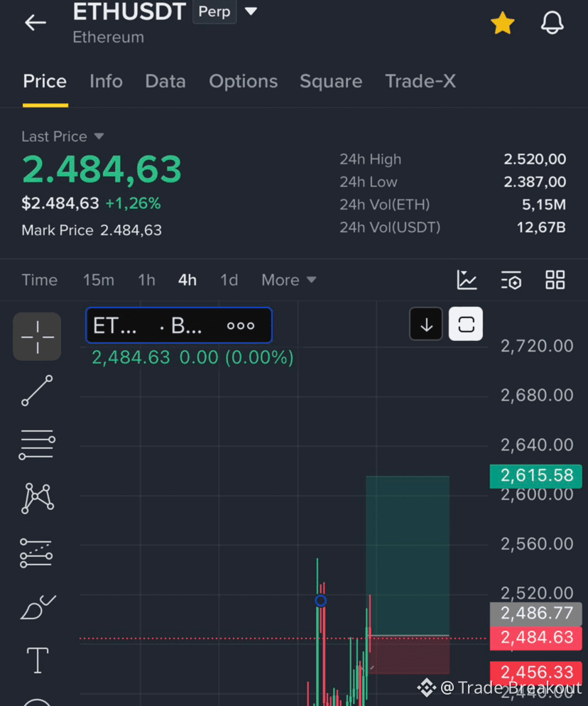Open chart settings icon

point(511,280)
